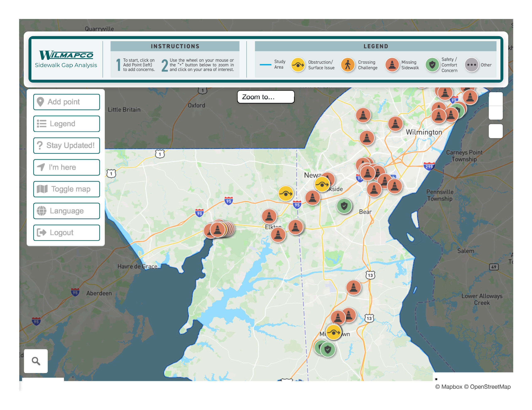The height and width of the screenshot is (410, 532).
Task: Click the Other legend icon
Action: 471,65
